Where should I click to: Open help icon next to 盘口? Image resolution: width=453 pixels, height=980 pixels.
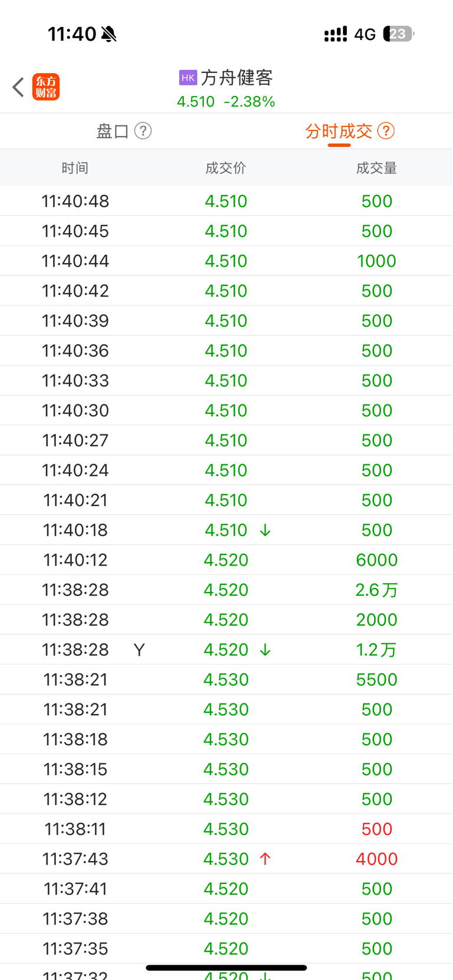[x=143, y=131]
